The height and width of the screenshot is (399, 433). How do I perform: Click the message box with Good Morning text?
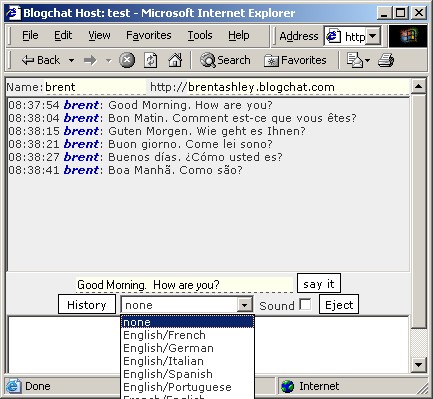[x=184, y=285]
